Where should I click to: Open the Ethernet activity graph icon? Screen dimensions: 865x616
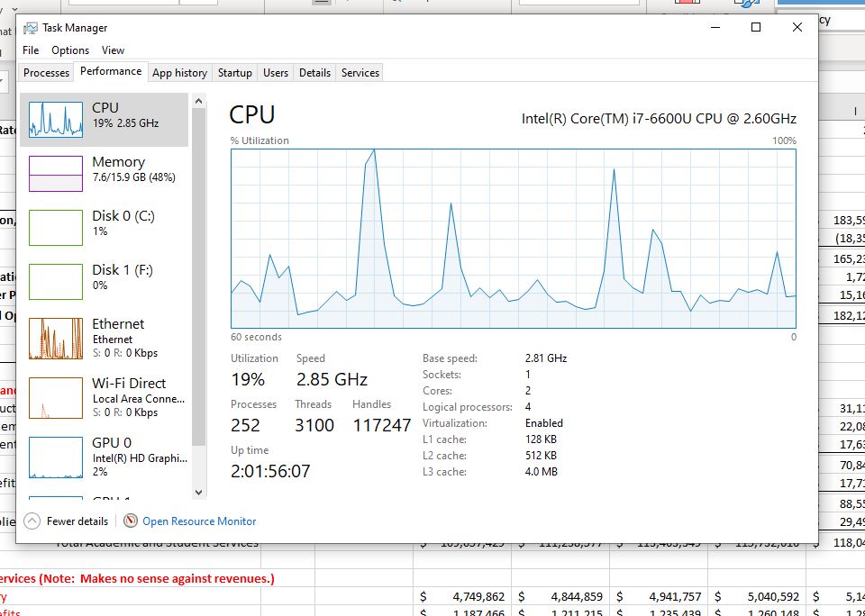[x=56, y=338]
